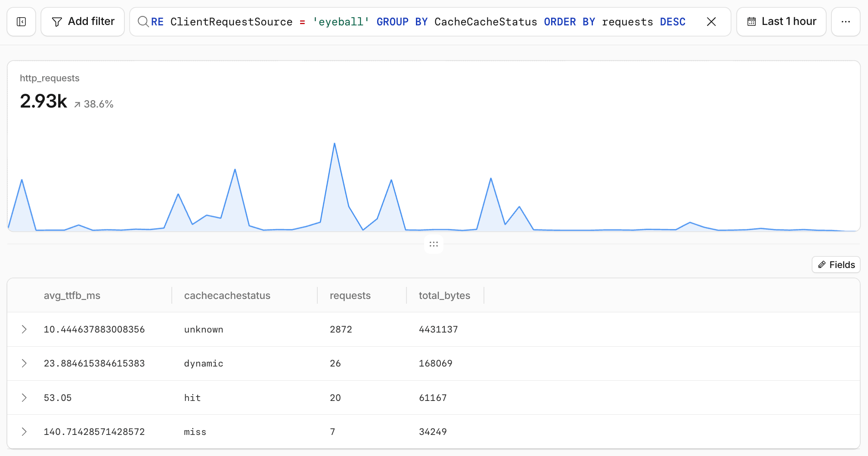
Task: Sort by avg_ttfb_ms column header
Action: [72, 296]
